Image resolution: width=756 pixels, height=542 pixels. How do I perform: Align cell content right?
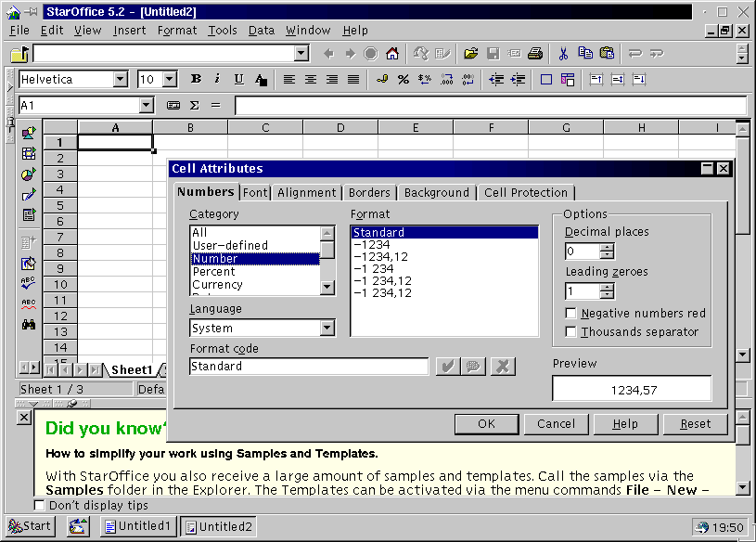point(332,79)
